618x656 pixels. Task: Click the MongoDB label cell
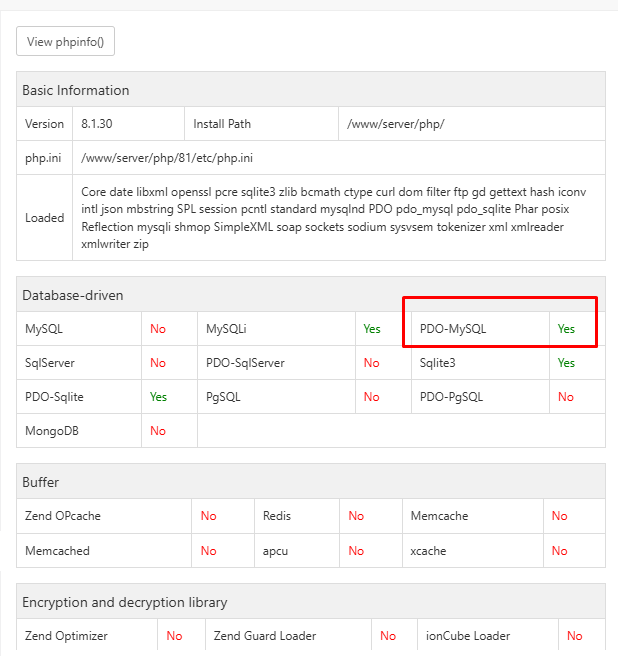pyautogui.click(x=52, y=430)
